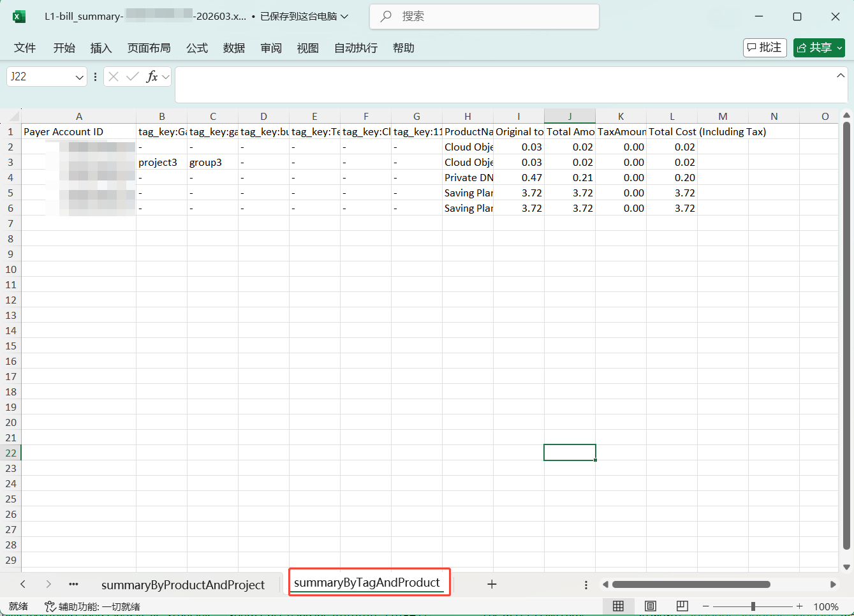Open the 公式 (Formulas) ribbon tab

click(x=197, y=48)
